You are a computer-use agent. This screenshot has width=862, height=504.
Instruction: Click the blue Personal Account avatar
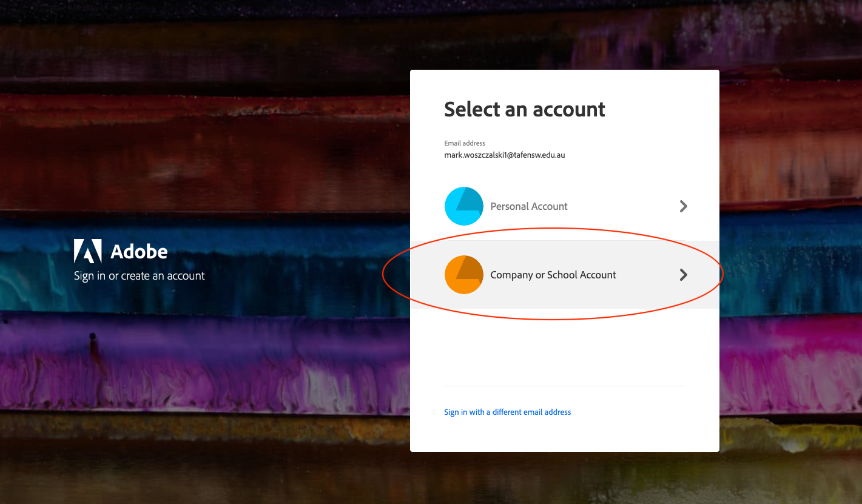[x=464, y=206]
